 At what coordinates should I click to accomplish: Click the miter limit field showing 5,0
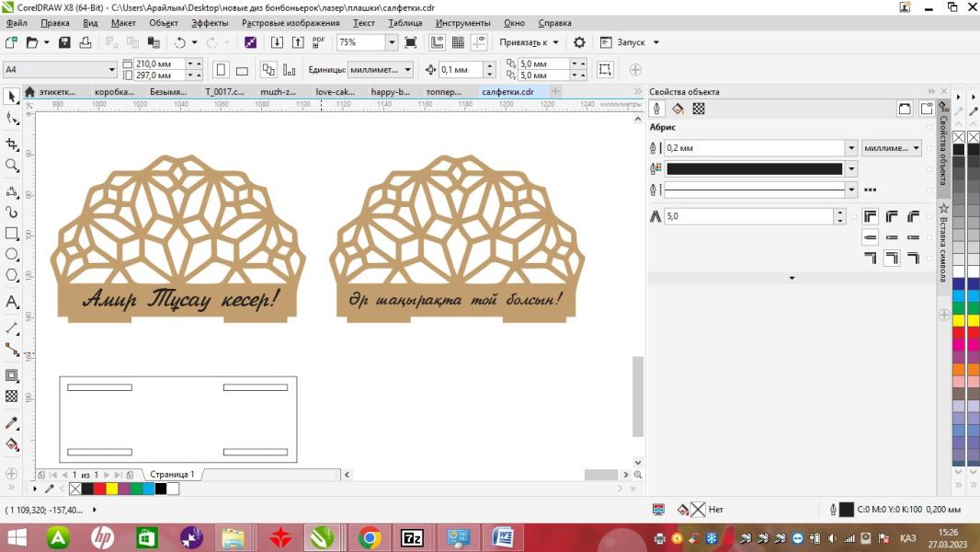pos(748,216)
